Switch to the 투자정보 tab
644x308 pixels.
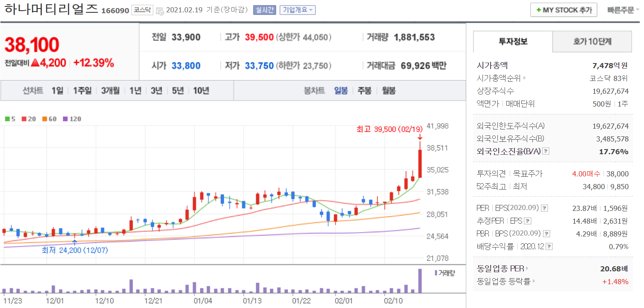[513, 42]
